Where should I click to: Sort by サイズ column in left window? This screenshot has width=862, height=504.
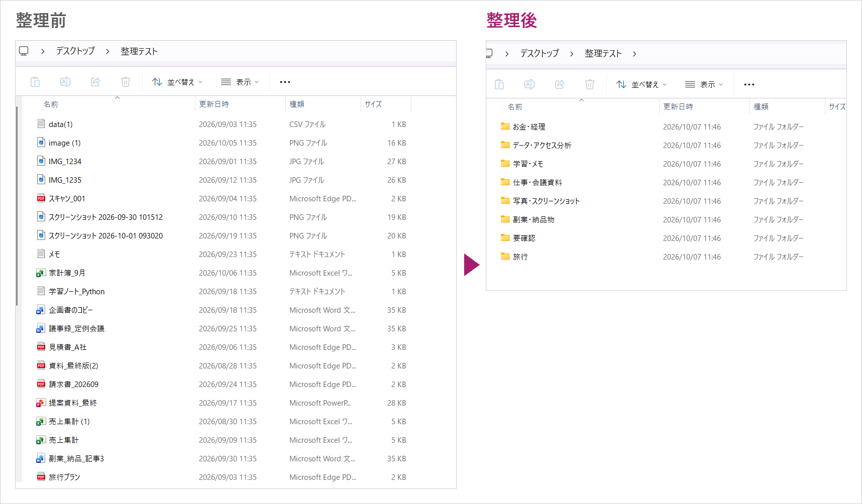373,104
